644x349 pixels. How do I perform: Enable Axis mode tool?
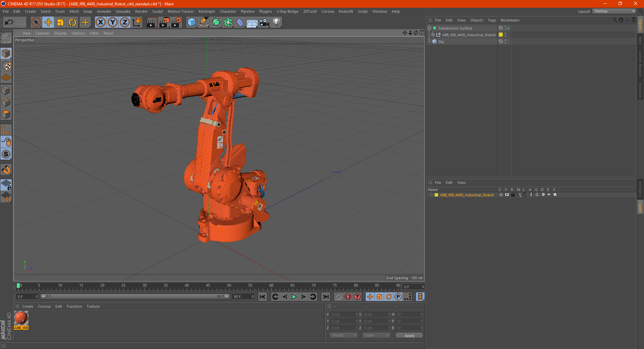[6, 130]
